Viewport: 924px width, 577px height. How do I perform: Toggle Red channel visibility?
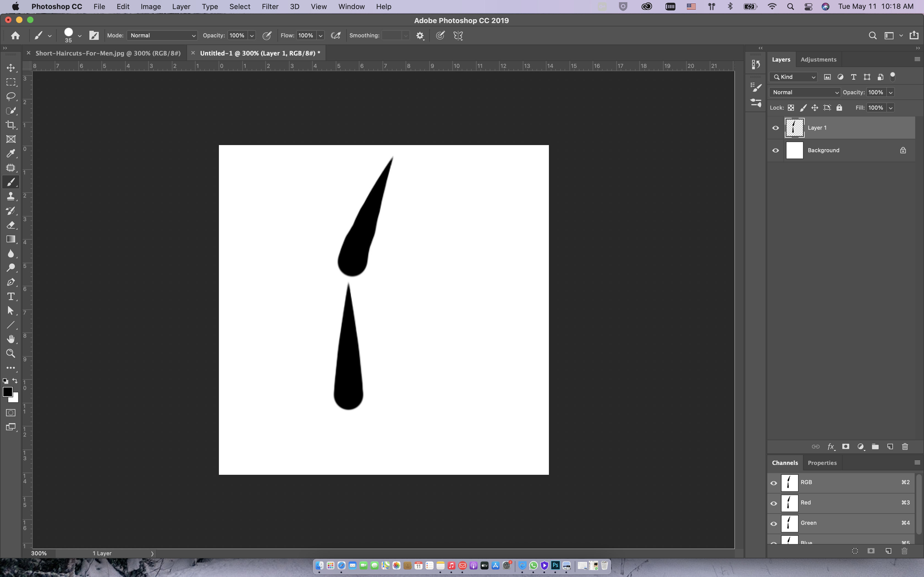point(774,503)
